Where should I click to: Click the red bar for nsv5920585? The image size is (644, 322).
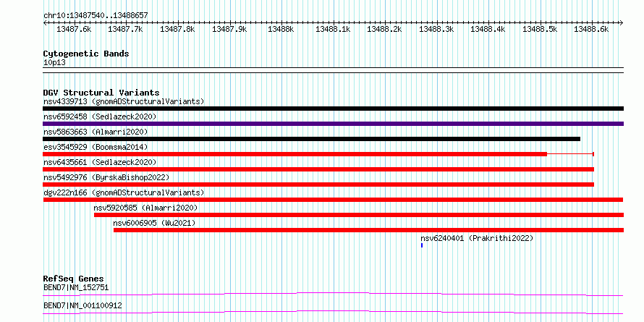click(x=359, y=215)
